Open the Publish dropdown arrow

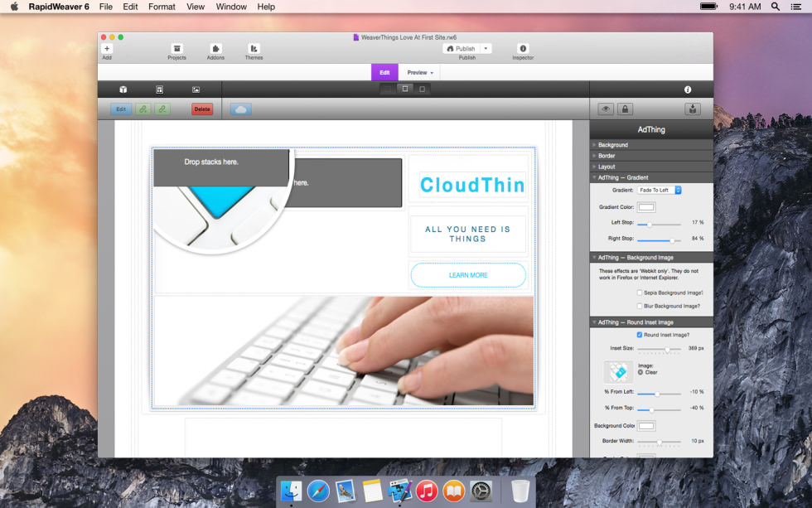point(486,49)
